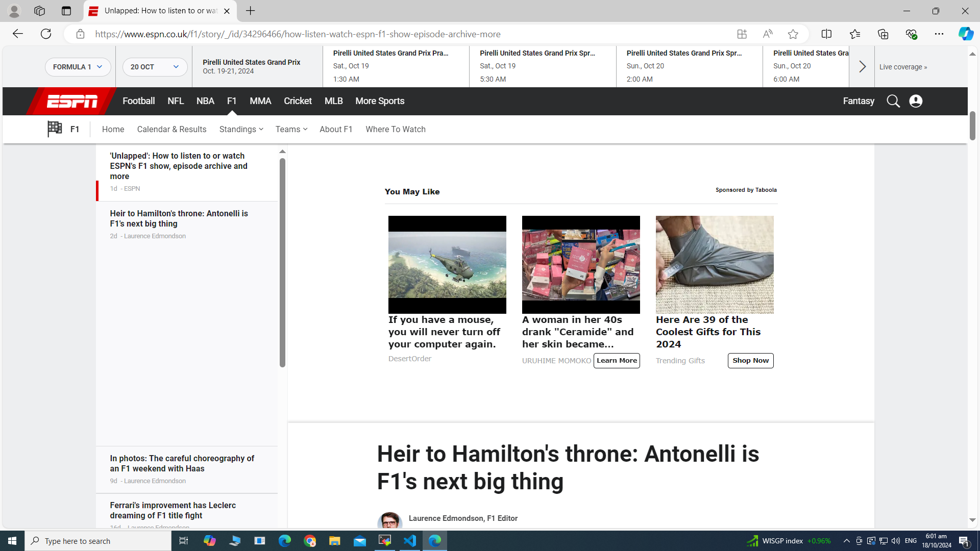Open a new tab
Screen dimensions: 980x551
click(x=250, y=11)
